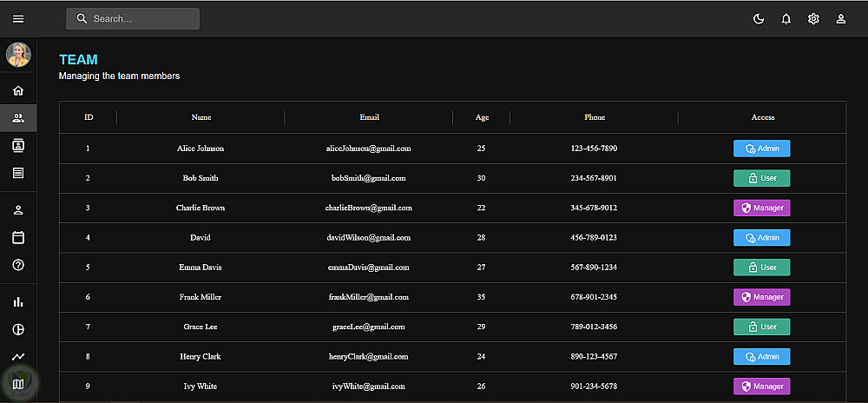Open the hamburger menu to collapse sidebar

18,19
